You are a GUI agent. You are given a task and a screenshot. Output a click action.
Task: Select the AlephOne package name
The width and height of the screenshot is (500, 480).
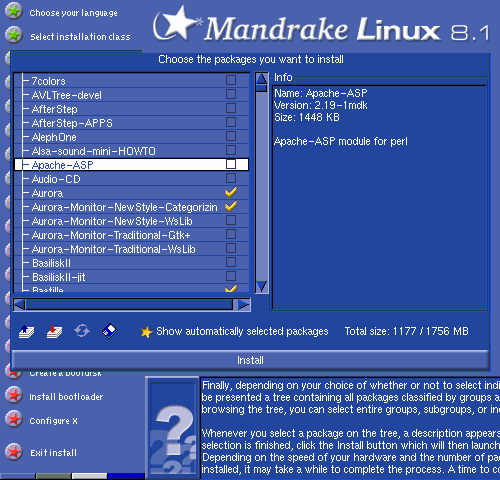coord(54,137)
